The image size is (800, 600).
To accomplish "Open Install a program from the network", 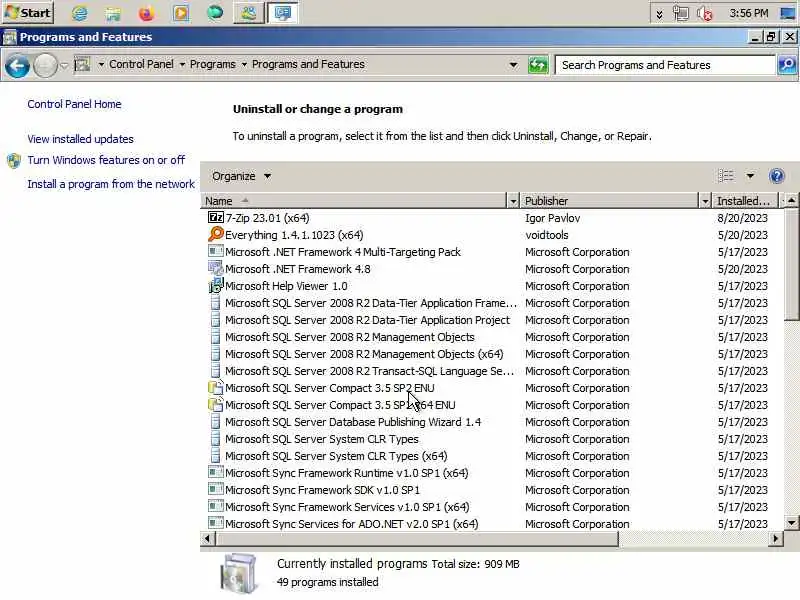I will (x=111, y=184).
